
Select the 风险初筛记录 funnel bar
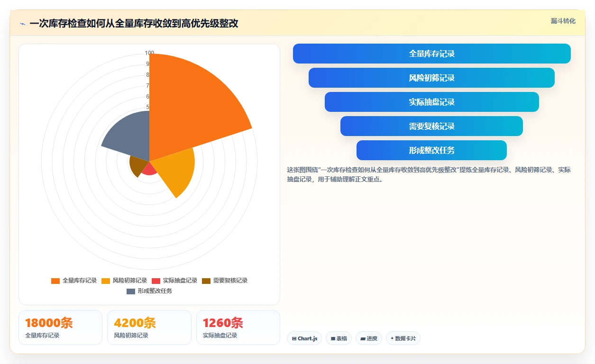(x=432, y=78)
